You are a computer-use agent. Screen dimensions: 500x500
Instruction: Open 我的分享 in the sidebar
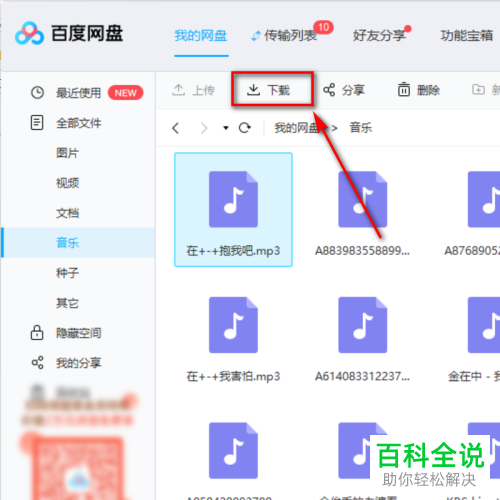click(78, 363)
